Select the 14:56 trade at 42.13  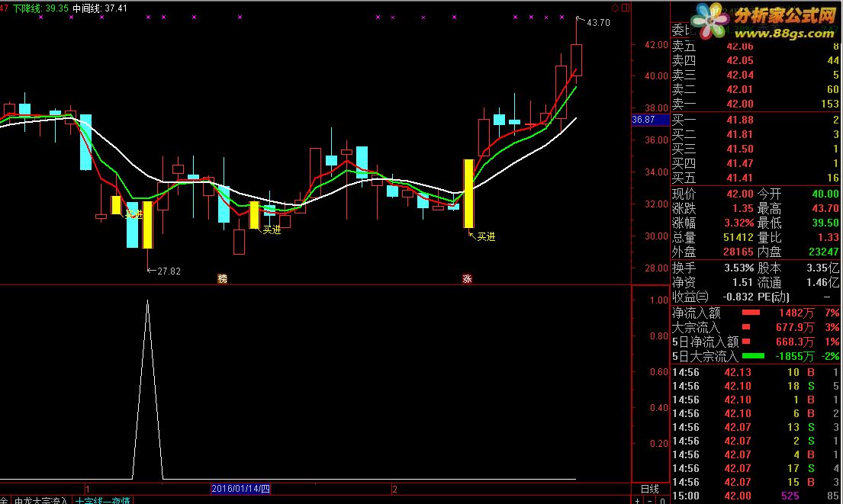(755, 372)
